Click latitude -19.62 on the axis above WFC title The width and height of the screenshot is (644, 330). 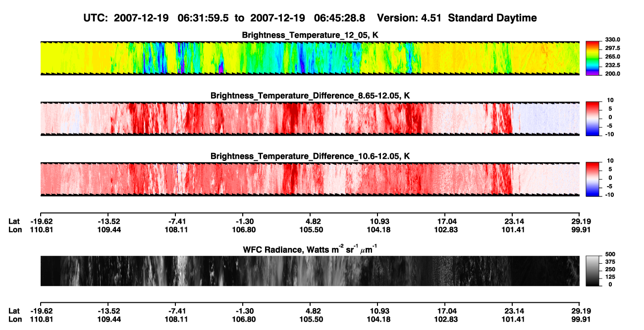click(42, 221)
